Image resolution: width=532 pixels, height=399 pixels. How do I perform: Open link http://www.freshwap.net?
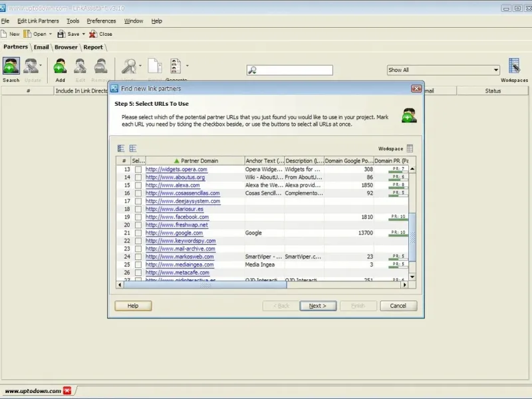pos(177,225)
